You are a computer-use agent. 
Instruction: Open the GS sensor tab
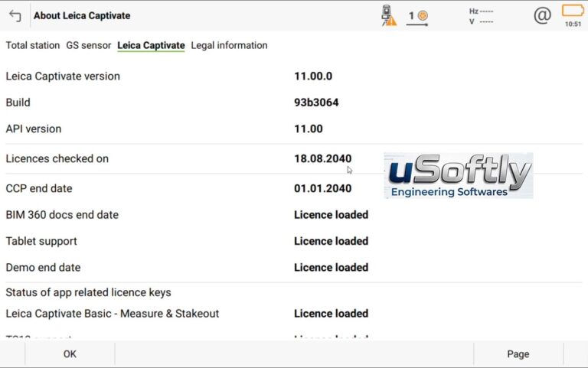click(89, 45)
